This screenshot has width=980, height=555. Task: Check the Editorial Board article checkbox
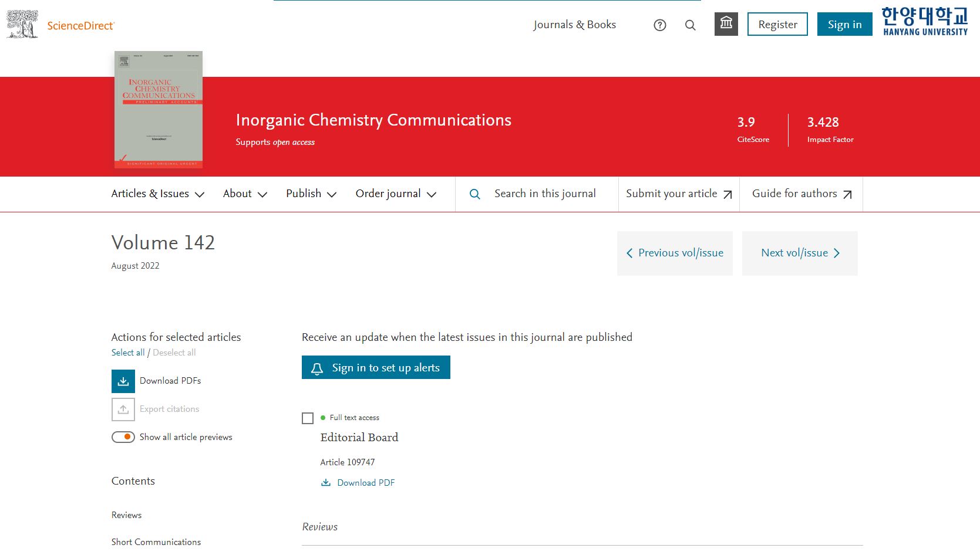click(x=308, y=418)
